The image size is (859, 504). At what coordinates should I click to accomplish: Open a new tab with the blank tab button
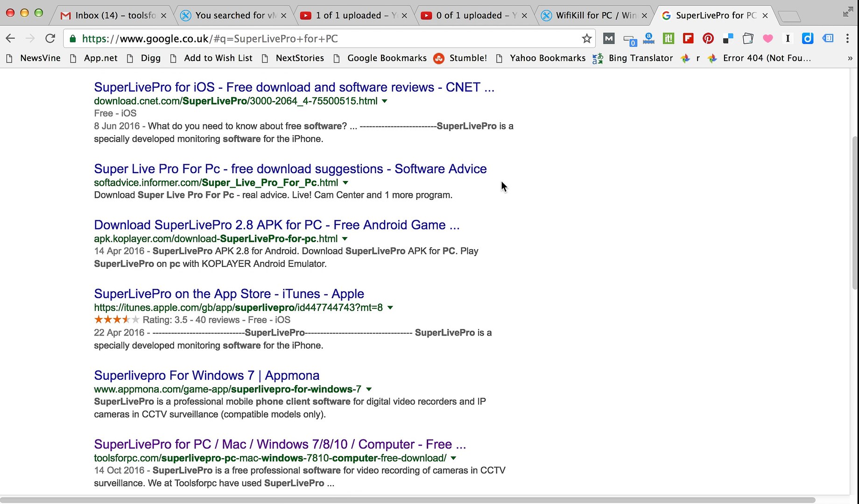point(789,17)
